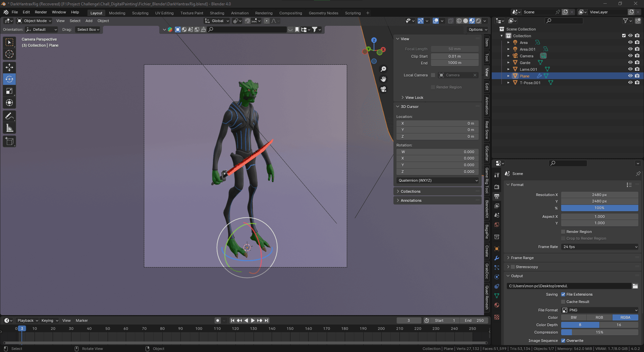
Task: Open the Options popover in viewport header
Action: pos(478,30)
